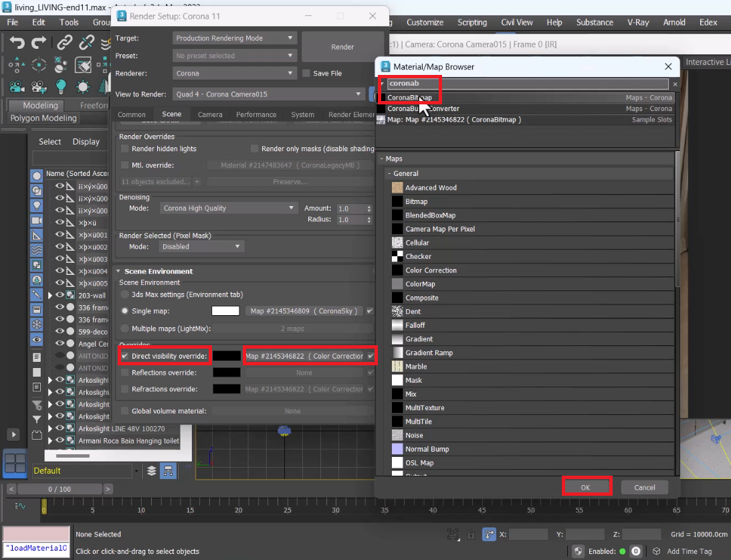Select the Link tool icon
The height and width of the screenshot is (560, 731).
64,43
